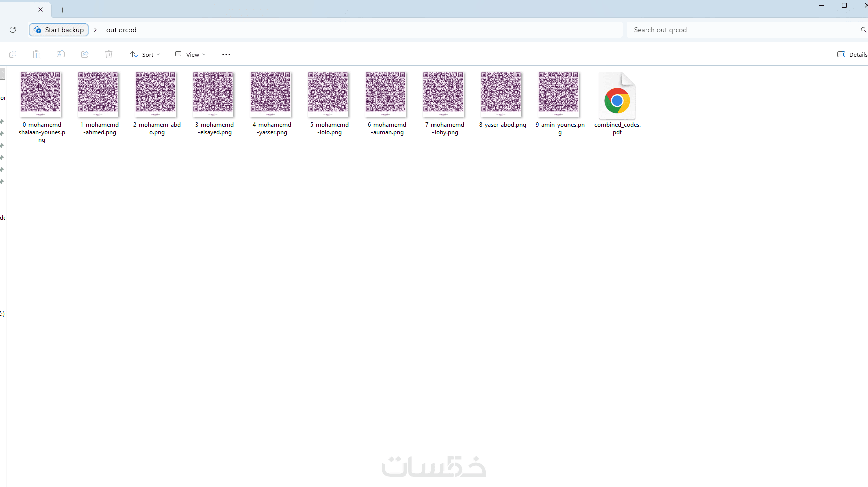Click the file name 1-mohamemd-ahmed.png
Image resolution: width=868 pixels, height=487 pixels.
click(x=99, y=129)
